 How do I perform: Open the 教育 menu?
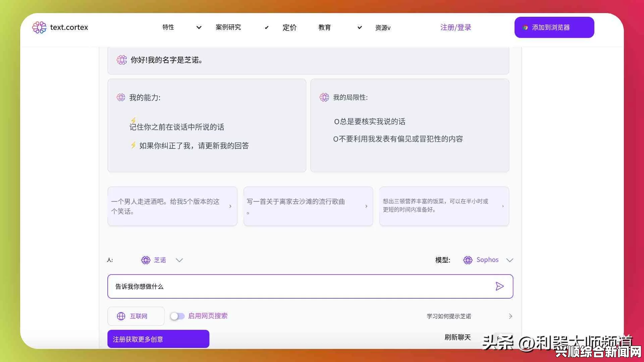(x=325, y=27)
